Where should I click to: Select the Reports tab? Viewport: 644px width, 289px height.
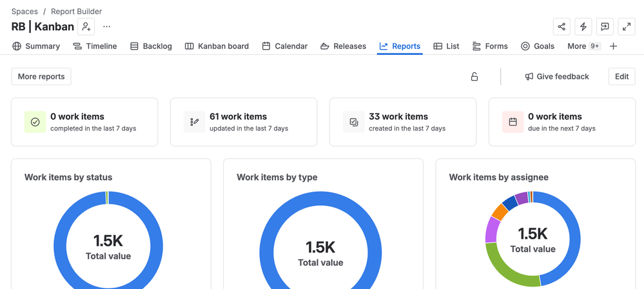point(400,46)
